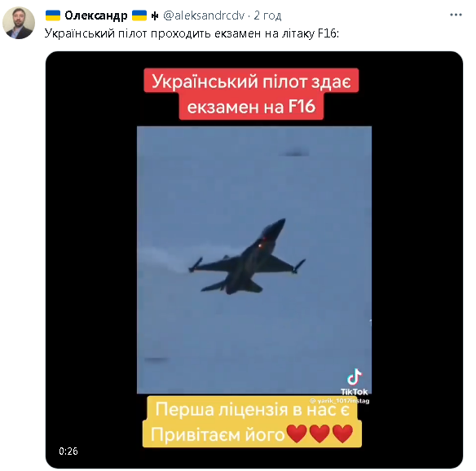Open the three-dot more options menu
Viewport: 476px width, 471px height.
coord(456,15)
